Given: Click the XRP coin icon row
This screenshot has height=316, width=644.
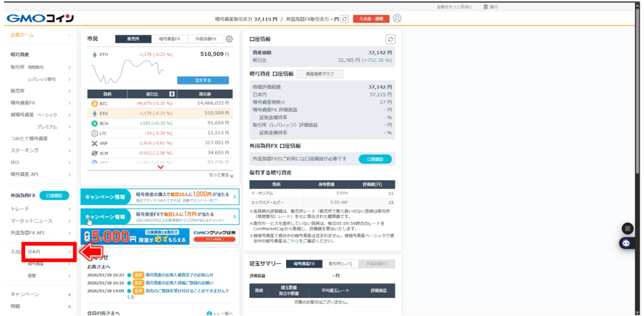Looking at the screenshot, I should (x=95, y=143).
